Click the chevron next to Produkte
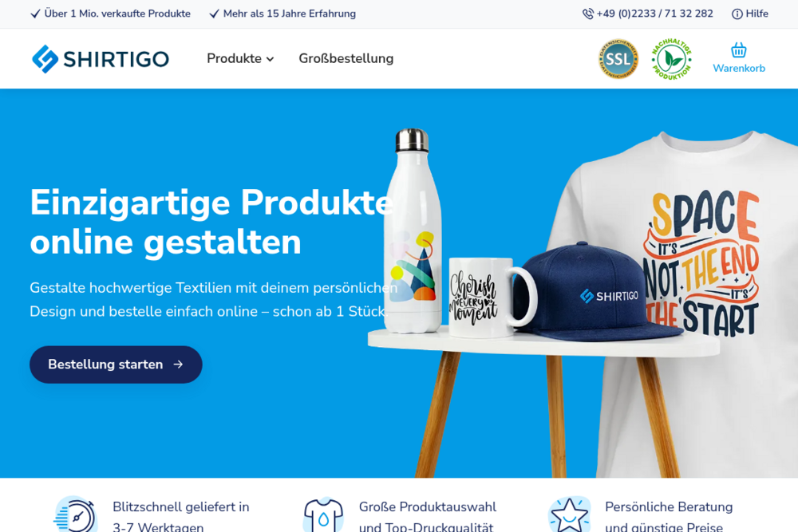This screenshot has width=798, height=532. pos(271,60)
